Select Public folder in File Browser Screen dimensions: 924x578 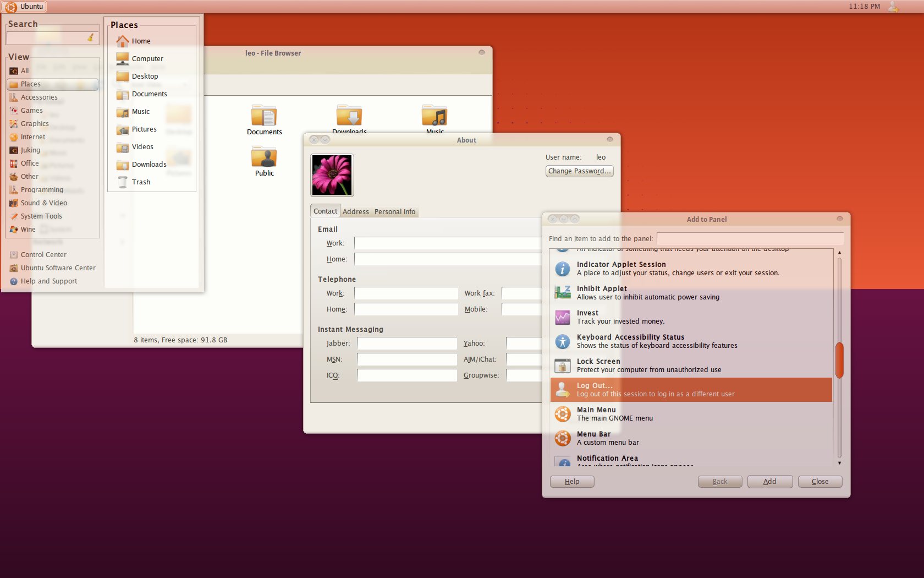(264, 161)
